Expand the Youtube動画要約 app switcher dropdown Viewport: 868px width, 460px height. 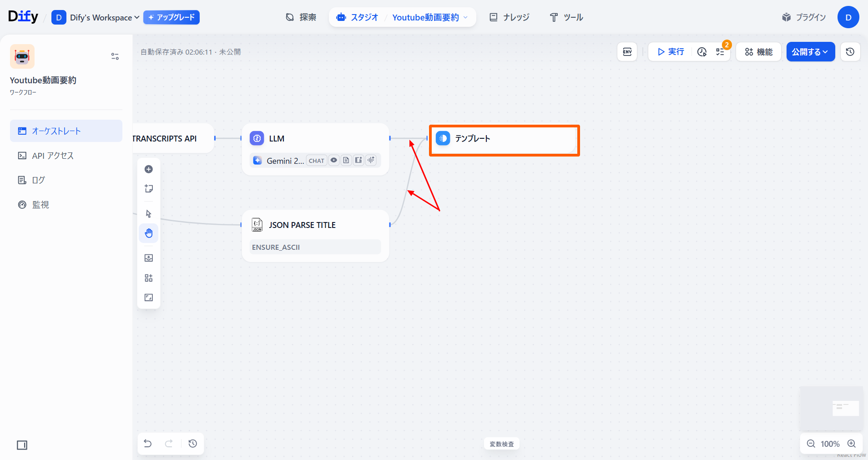(429, 18)
